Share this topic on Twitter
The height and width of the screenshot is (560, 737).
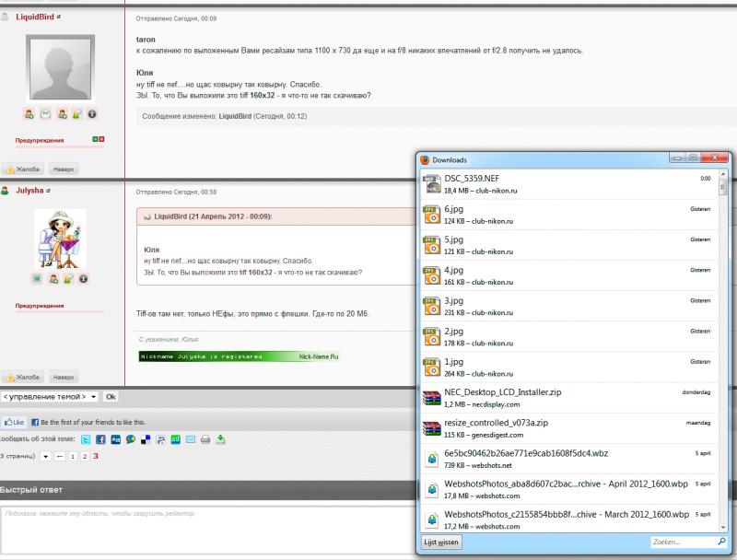coord(86,439)
